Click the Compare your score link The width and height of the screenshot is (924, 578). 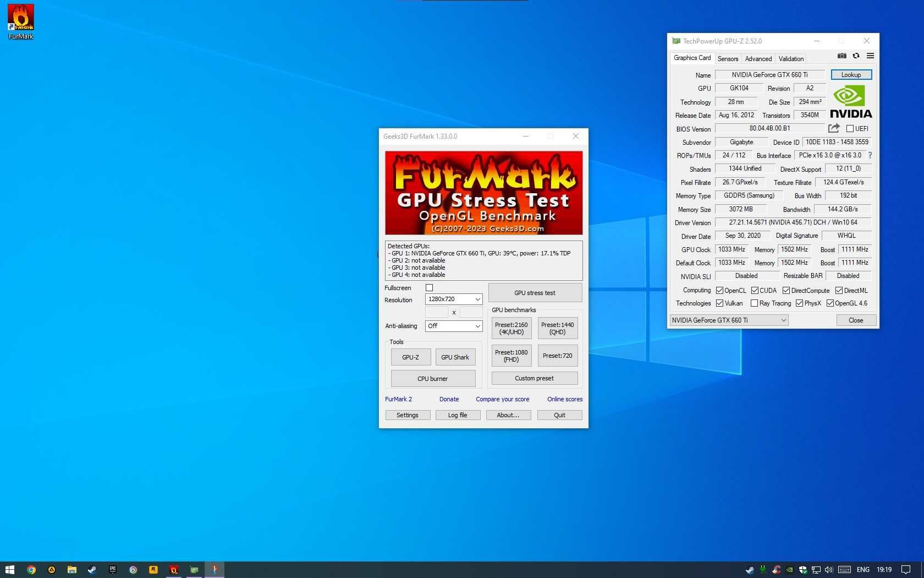(x=502, y=400)
